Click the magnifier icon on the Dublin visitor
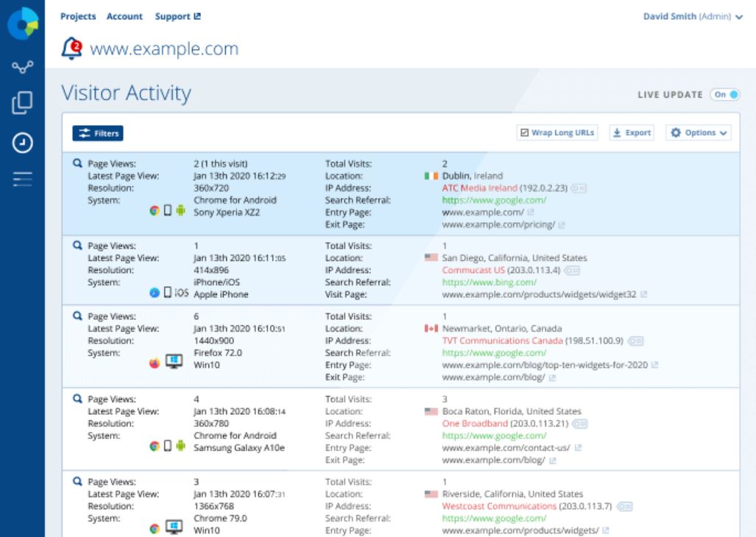 click(77, 163)
